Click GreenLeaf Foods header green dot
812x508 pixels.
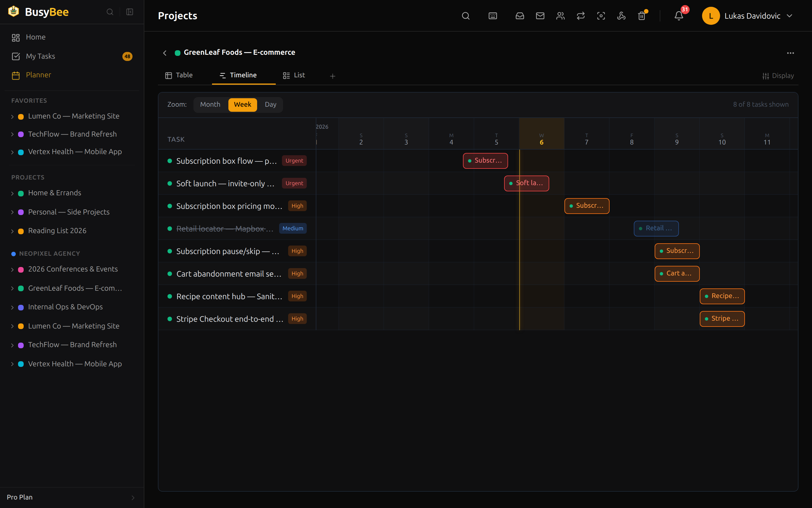point(178,53)
